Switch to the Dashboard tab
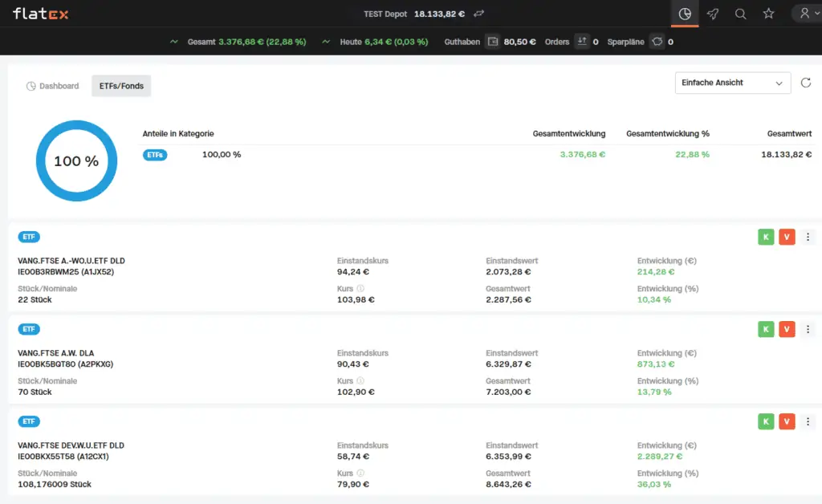Screen dimensions: 822x504 coord(52,86)
